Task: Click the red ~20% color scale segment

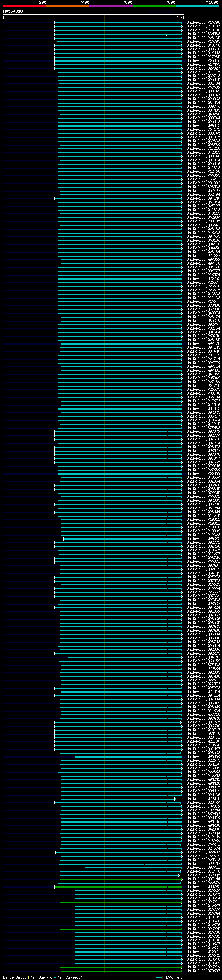Action: [x=25, y=6]
